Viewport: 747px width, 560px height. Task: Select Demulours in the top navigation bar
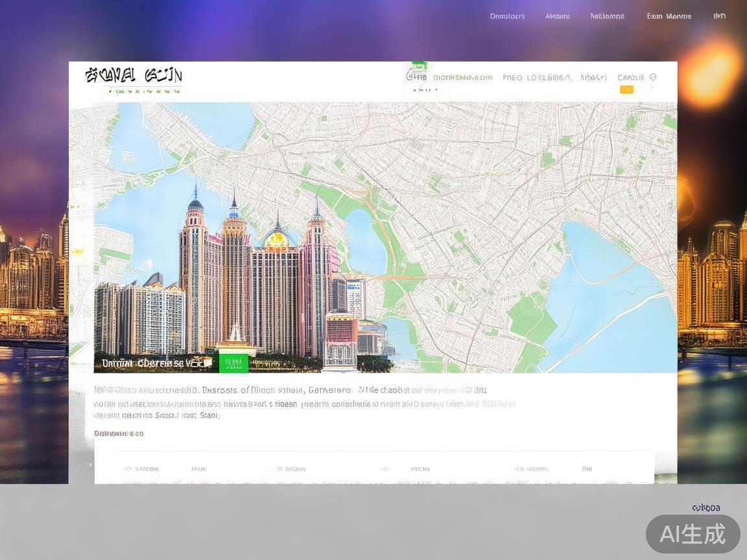tap(508, 16)
